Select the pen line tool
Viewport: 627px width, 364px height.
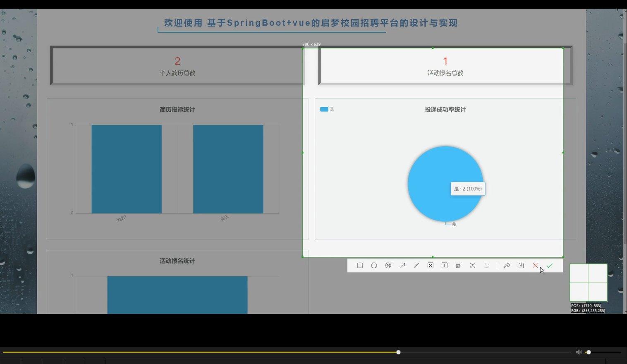[416, 266]
